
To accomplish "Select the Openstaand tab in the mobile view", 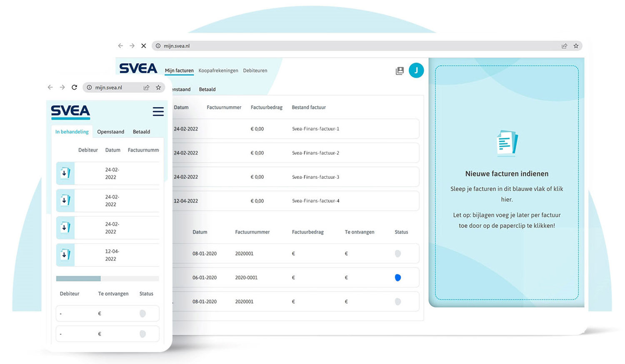I will pos(110,132).
